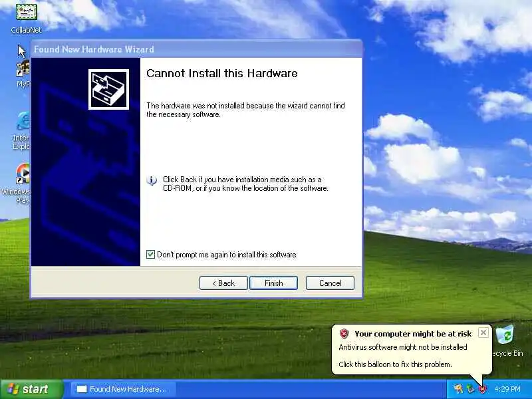
Task: Click 'Antivirus software might not be installed' text
Action: click(403, 347)
